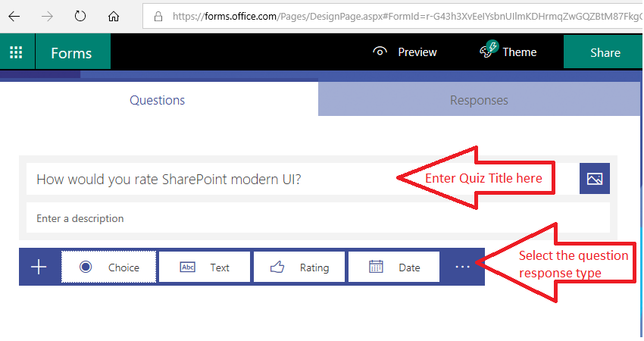Click the plus add-question icon

(x=39, y=267)
